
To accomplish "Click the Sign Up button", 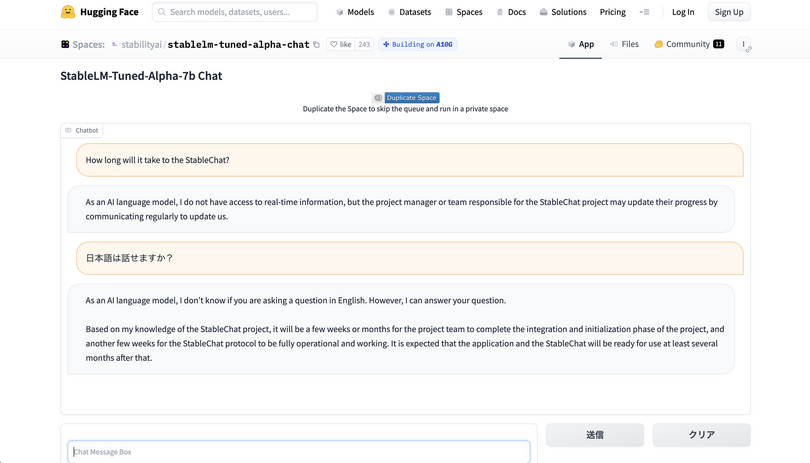I will coord(729,12).
